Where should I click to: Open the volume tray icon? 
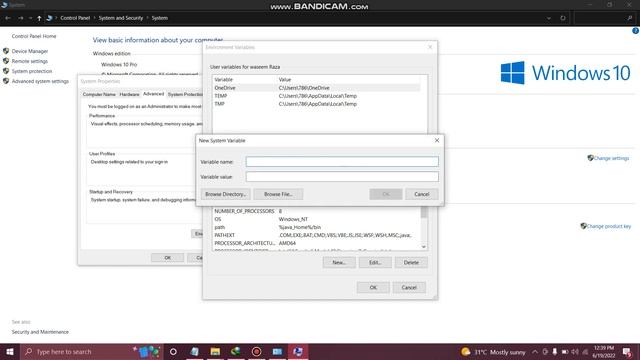point(575,352)
